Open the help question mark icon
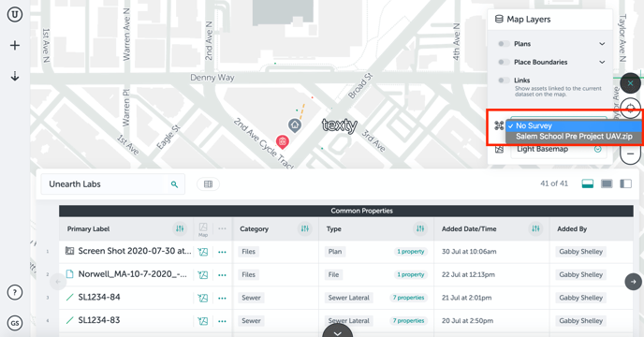Image resolution: width=644 pixels, height=337 pixels. coord(15,293)
